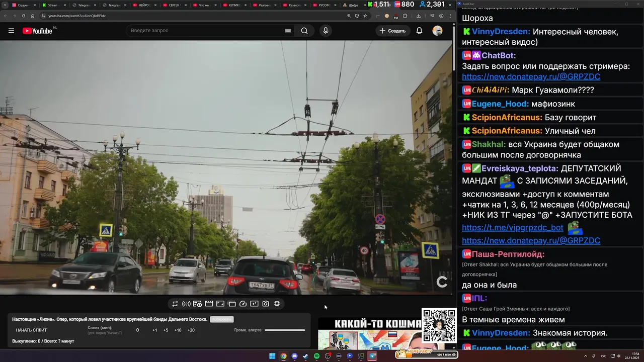Image resolution: width=644 pixels, height=362 pixels.
Task: Click the dashed cinema frame icon
Action: [231, 304]
